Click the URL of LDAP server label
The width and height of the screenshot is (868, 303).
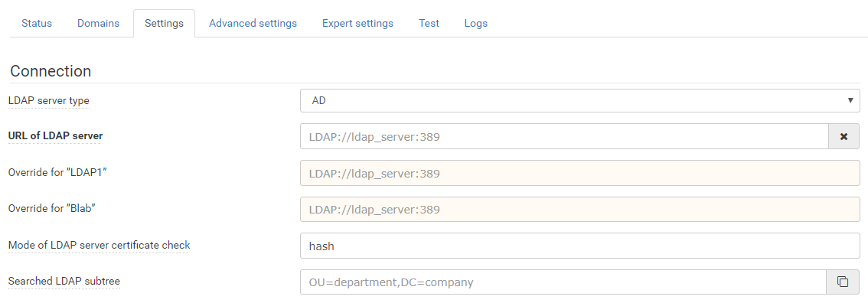click(x=55, y=136)
